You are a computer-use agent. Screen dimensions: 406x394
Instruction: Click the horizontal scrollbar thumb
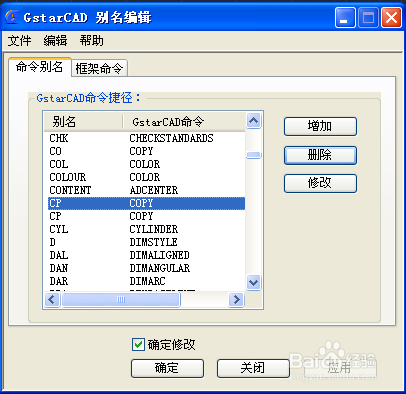coord(121,300)
